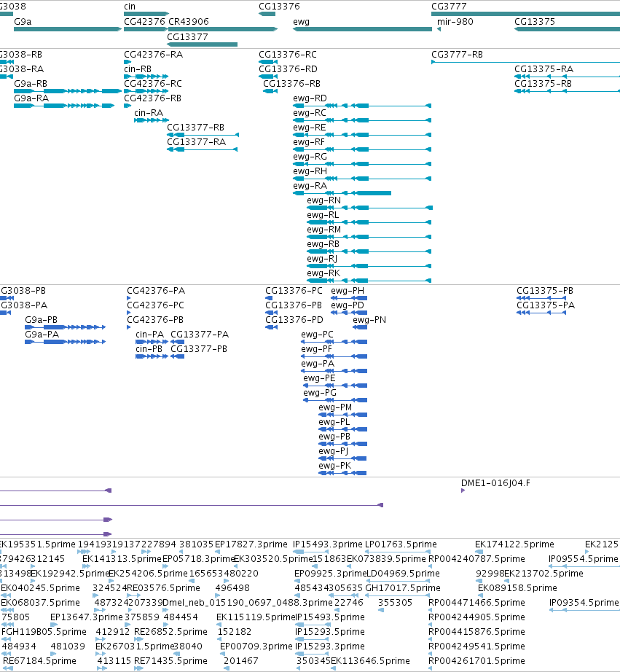Click the cin-RA transcript label
The width and height of the screenshot is (620, 672).
pyautogui.click(x=149, y=113)
